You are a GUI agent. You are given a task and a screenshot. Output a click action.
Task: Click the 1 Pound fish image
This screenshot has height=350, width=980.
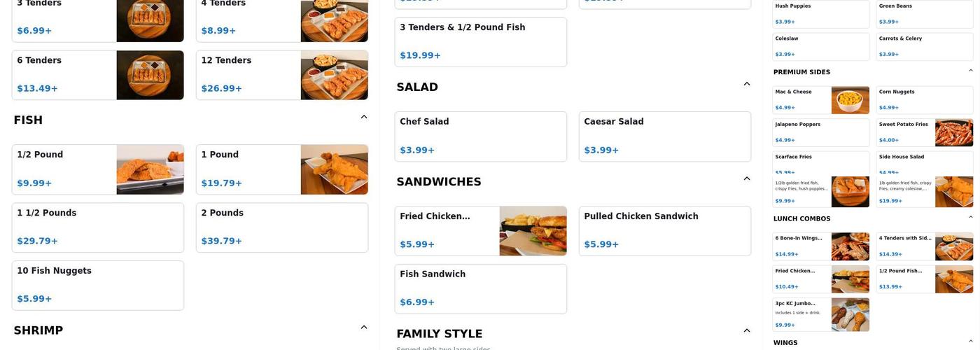click(334, 169)
